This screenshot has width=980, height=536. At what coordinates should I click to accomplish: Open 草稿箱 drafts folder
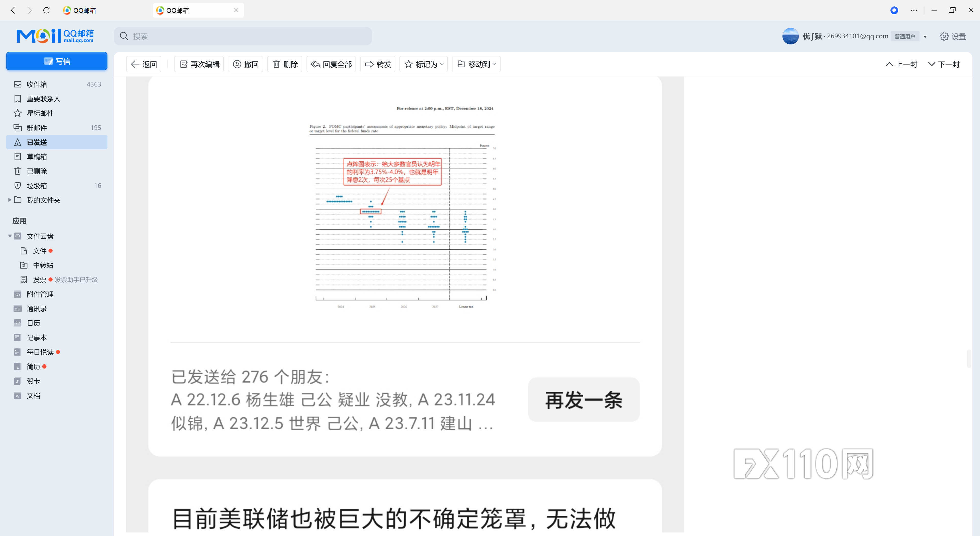[x=57, y=157]
